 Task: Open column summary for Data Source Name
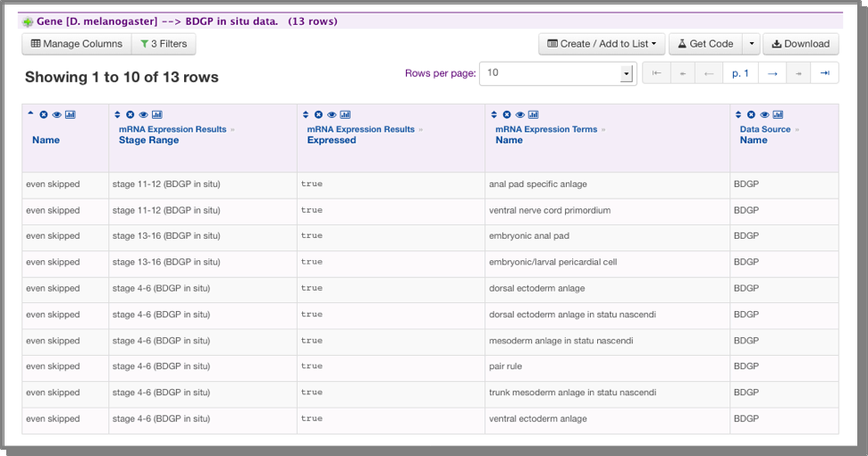[779, 114]
